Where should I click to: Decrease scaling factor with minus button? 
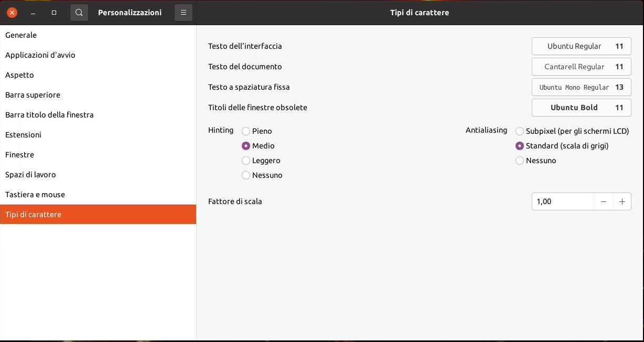pyautogui.click(x=604, y=201)
